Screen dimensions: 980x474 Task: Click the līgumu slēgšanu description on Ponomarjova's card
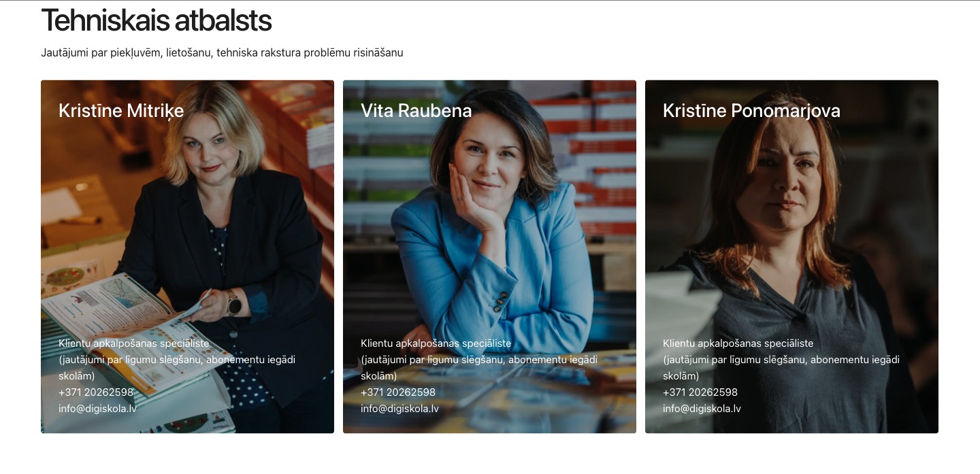[x=781, y=368]
